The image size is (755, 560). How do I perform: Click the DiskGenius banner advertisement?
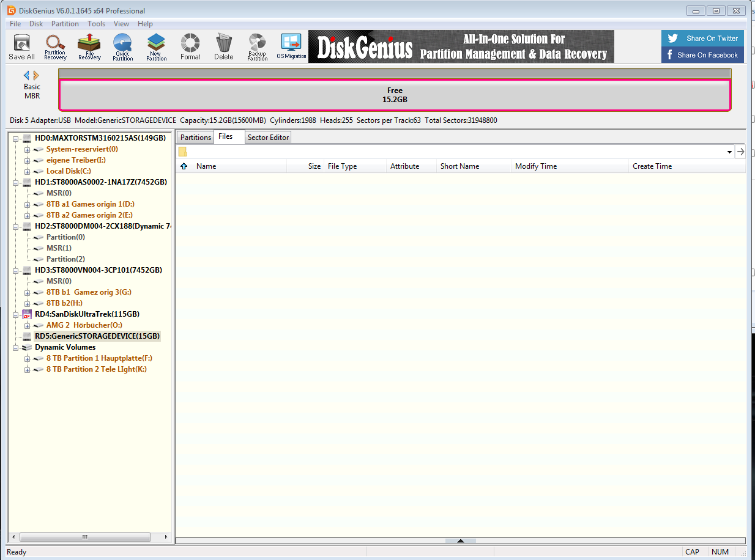point(461,46)
